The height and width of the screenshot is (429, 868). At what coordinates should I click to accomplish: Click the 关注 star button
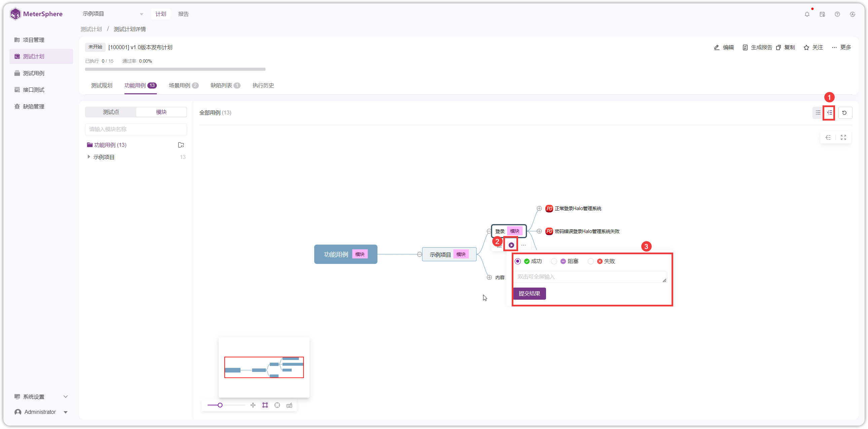tap(813, 47)
